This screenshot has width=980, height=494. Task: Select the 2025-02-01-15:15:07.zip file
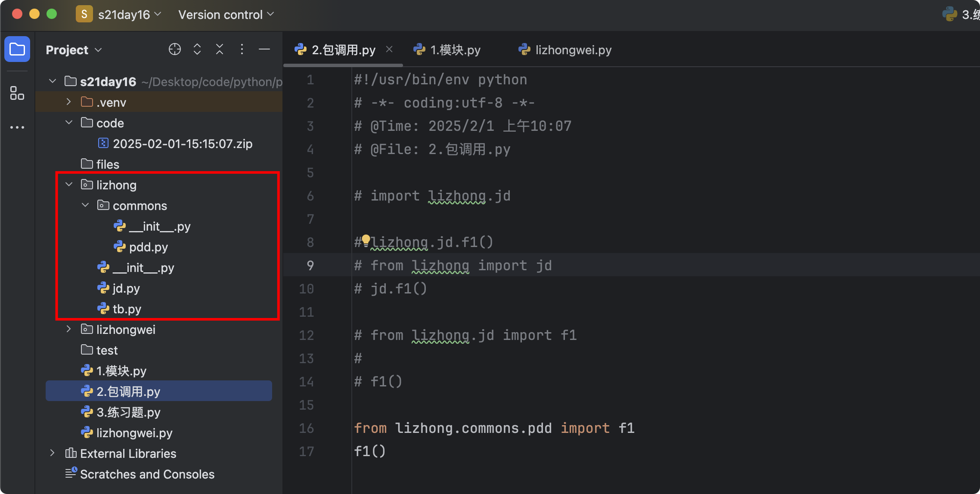[182, 144]
